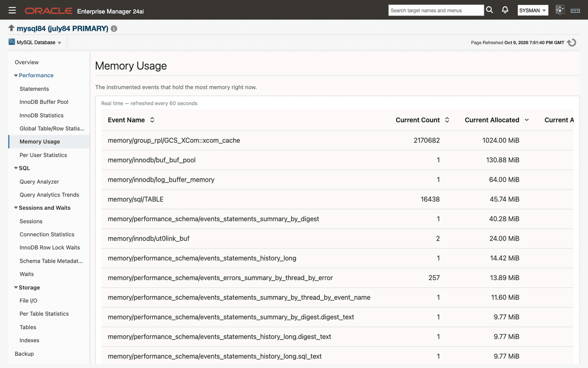Collapse the Storage section

point(16,287)
